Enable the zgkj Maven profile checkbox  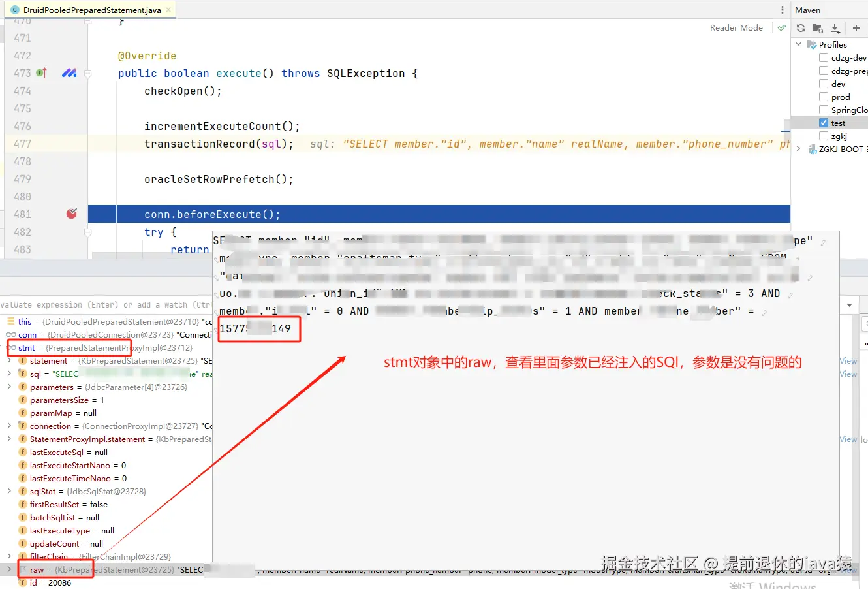tap(824, 136)
